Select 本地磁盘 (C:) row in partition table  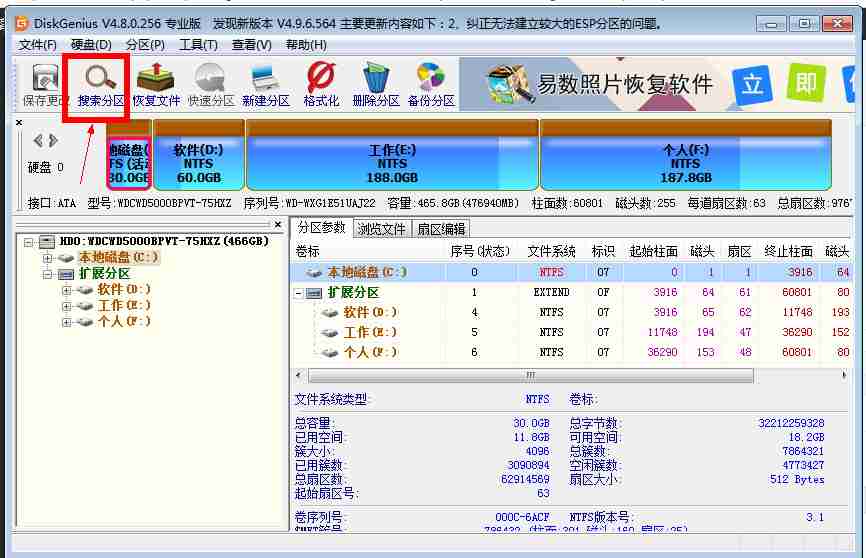572,272
